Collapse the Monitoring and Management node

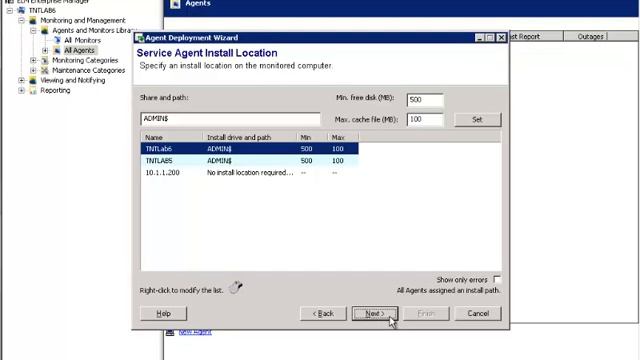21,20
